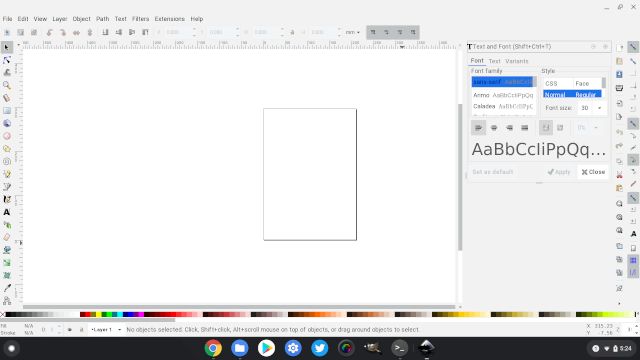
Task: Toggle the current layer lock
Action: pyautogui.click(x=81, y=329)
